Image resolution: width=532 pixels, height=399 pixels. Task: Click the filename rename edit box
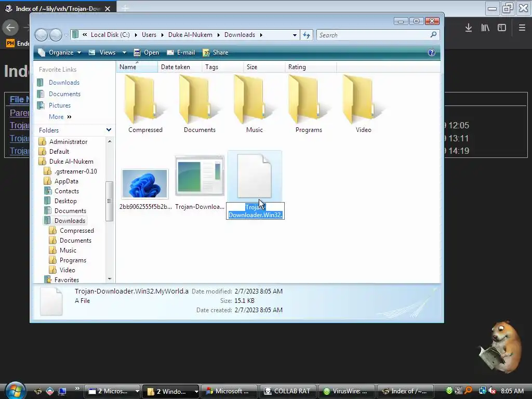pos(255,211)
